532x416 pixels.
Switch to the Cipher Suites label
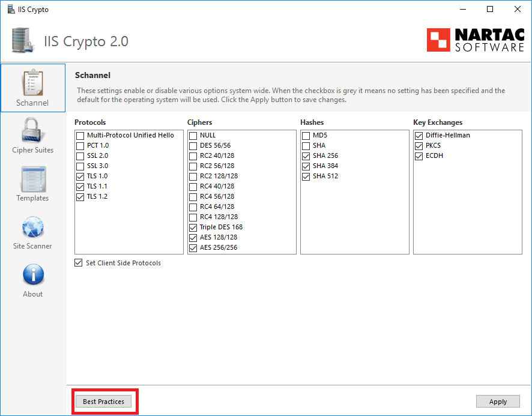coord(33,150)
